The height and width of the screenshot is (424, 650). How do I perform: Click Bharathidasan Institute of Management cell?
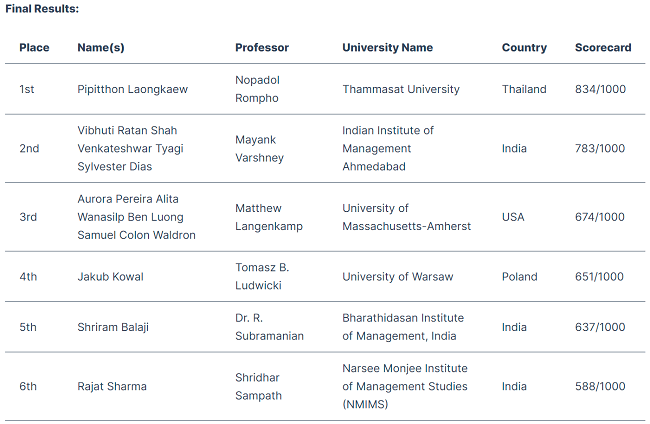coord(403,327)
